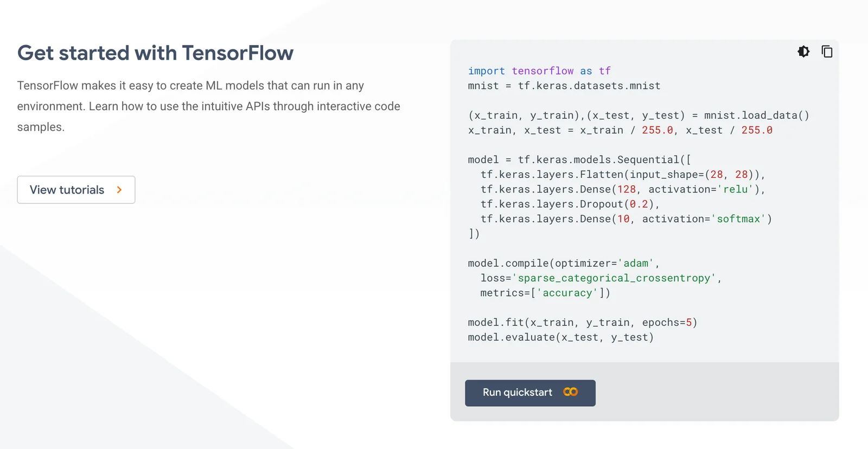Click the model.evaluate code line
This screenshot has height=449, width=868.
[560, 337]
